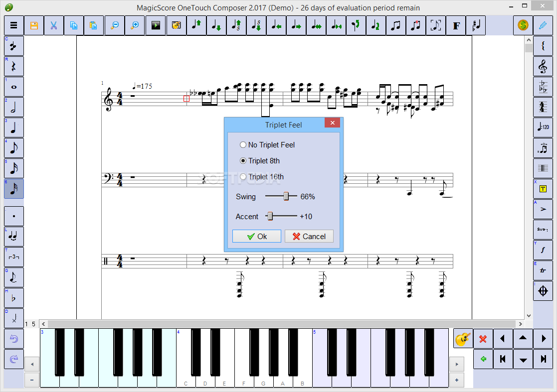Select the quarter note duration
Screen dimensions: 557x392
[x=14, y=128]
